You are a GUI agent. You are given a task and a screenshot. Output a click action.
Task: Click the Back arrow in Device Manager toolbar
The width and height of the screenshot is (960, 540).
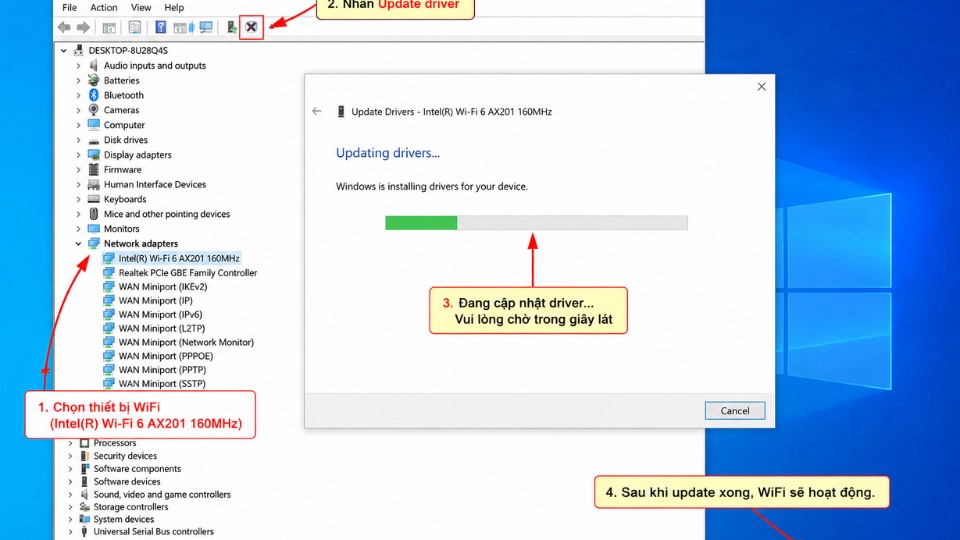point(64,27)
